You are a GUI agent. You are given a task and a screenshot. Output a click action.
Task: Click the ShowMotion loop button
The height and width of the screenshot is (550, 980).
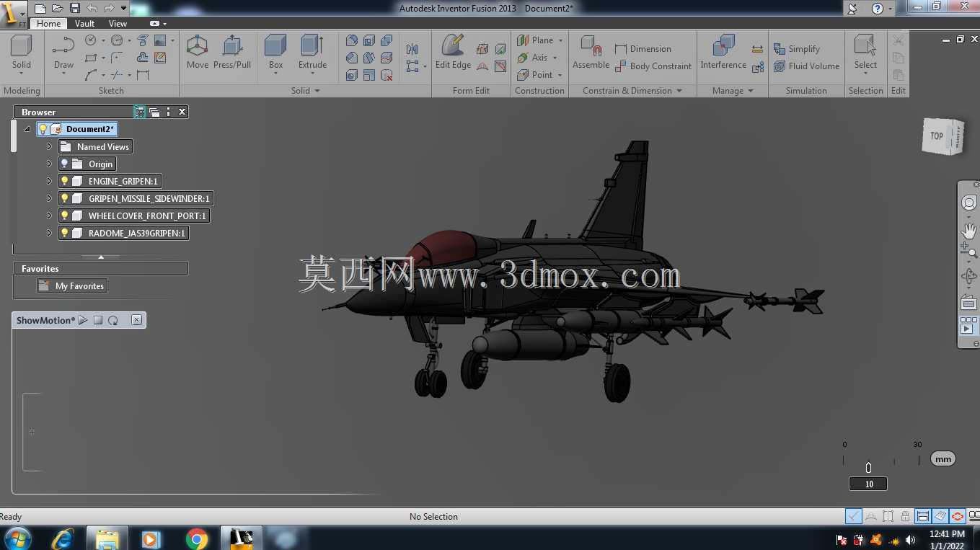pos(113,320)
